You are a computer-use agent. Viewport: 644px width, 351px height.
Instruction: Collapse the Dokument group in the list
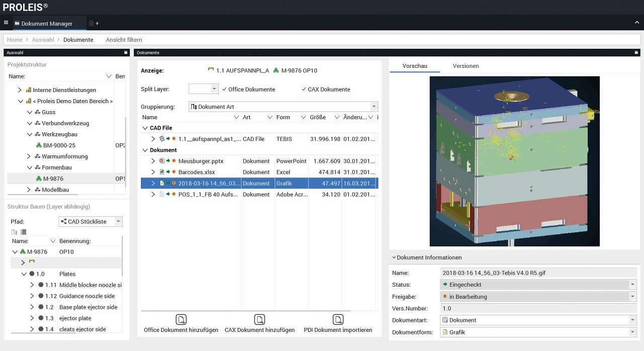145,150
